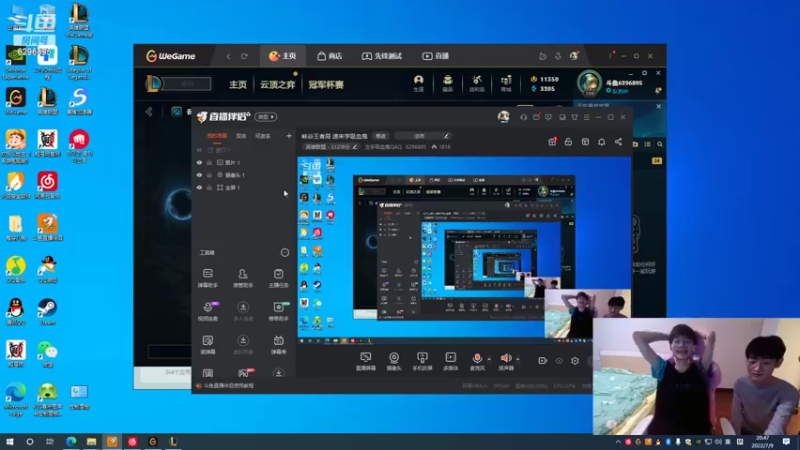Image resolution: width=800 pixels, height=450 pixels.
Task: Expand microphone options arrow
Action: (489, 359)
